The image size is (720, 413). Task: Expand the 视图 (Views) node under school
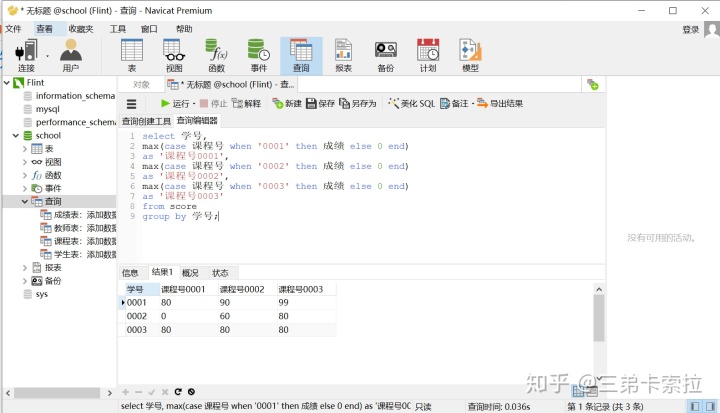click(x=25, y=162)
